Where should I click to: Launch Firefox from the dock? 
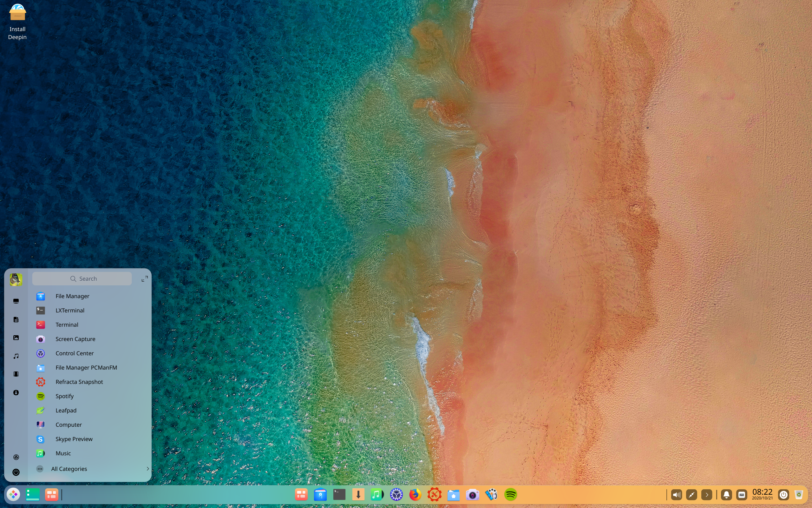click(416, 495)
